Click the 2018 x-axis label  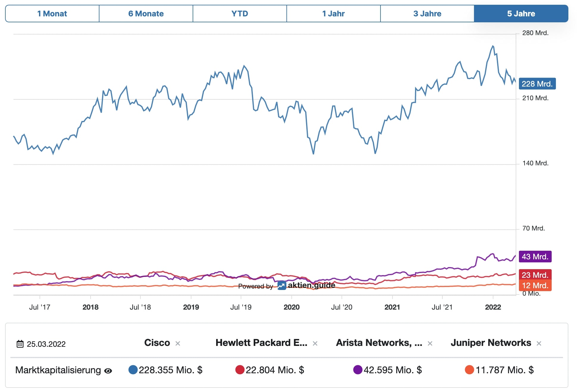coord(91,307)
